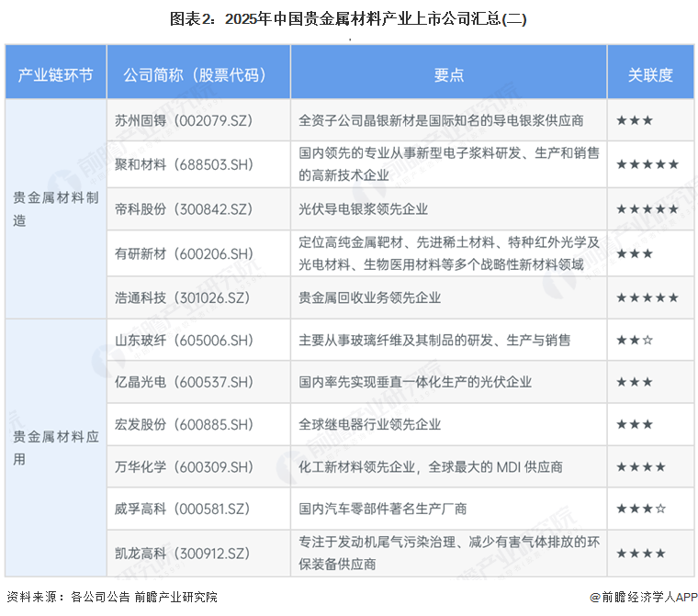Click description 国内率先实现垂直一体化生产的光伏企业
The width and height of the screenshot is (698, 616).
pyautogui.click(x=415, y=382)
